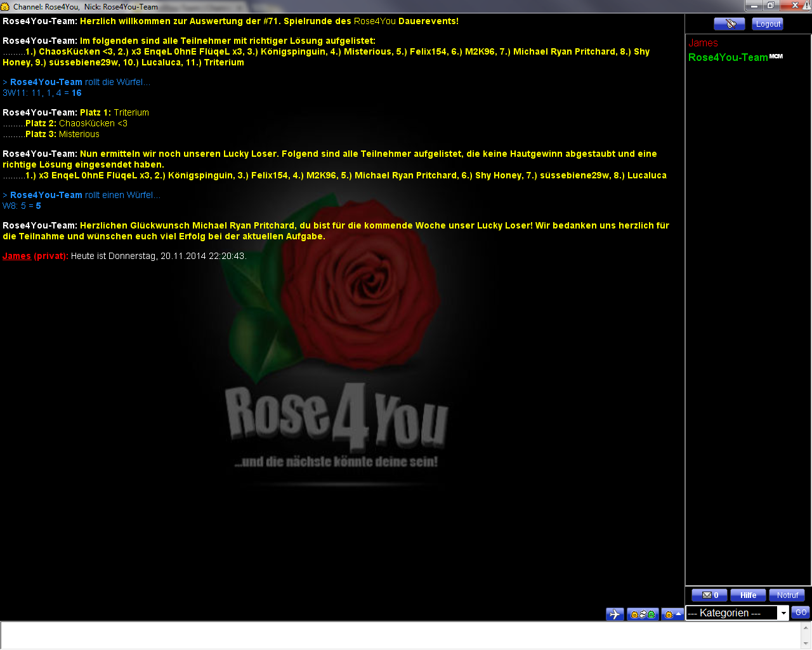Click the two-smiley swap arrows icon
The height and width of the screenshot is (650, 812).
[x=642, y=614]
